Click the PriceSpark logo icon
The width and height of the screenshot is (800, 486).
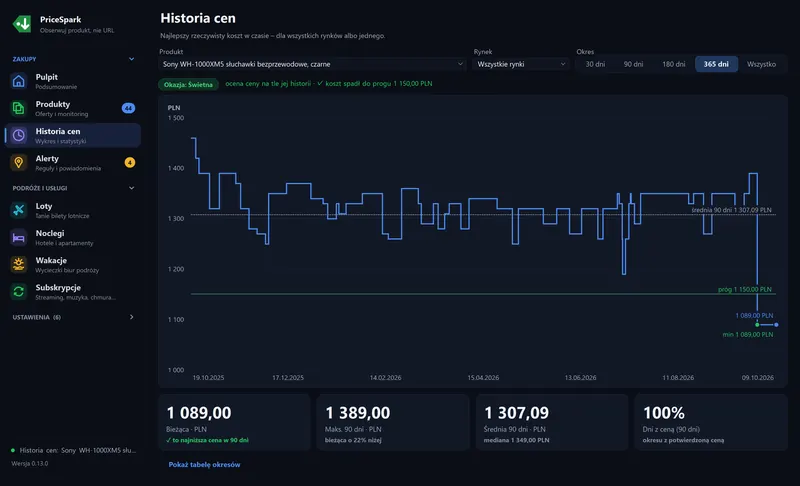22,23
